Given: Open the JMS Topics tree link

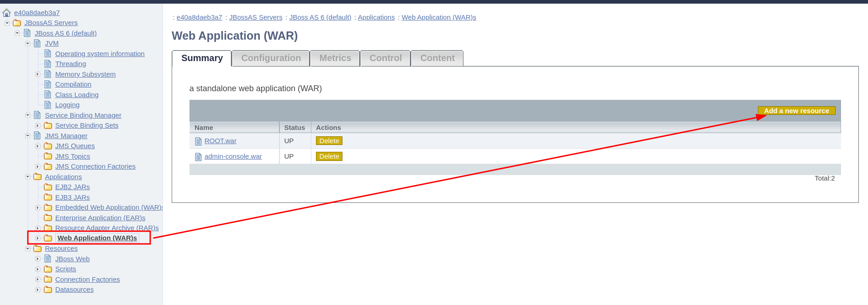Looking at the screenshot, I should click(x=73, y=156).
